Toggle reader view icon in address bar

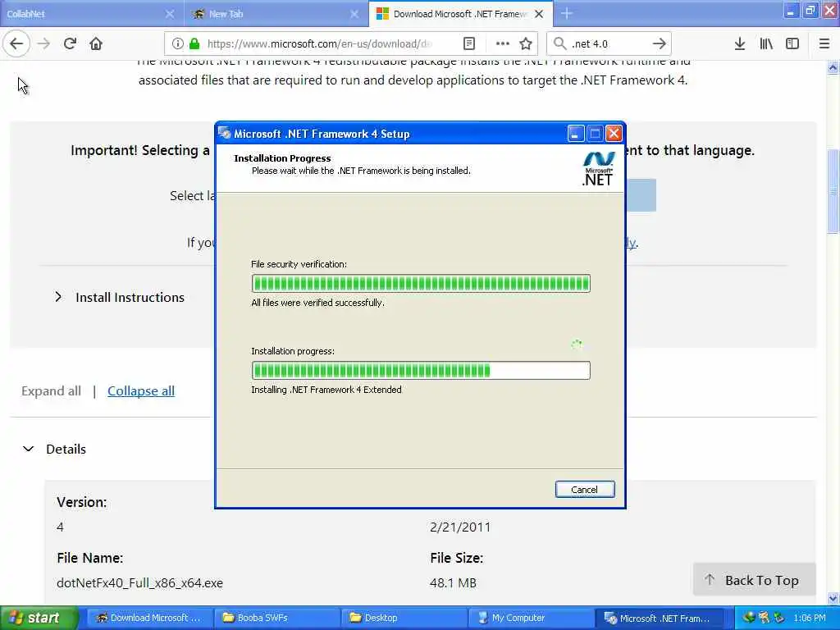point(468,43)
